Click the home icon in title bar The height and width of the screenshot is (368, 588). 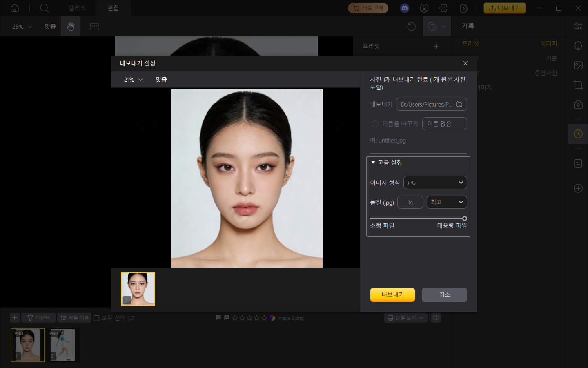click(x=15, y=8)
